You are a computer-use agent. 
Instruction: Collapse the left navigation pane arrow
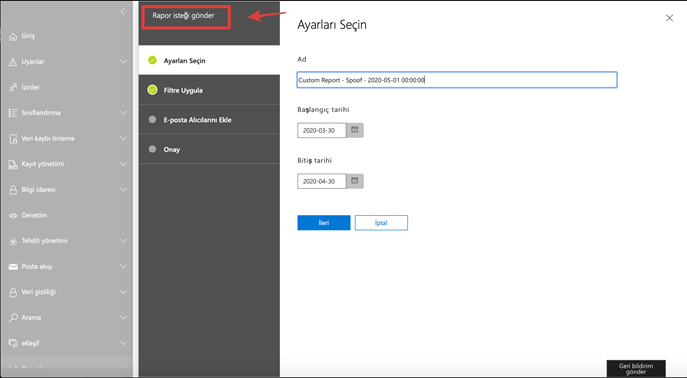pyautogui.click(x=123, y=11)
